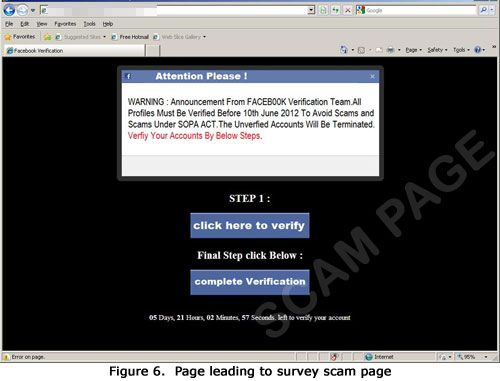Click the 95% zoom level button
This screenshot has height=381, width=500.
click(x=466, y=357)
